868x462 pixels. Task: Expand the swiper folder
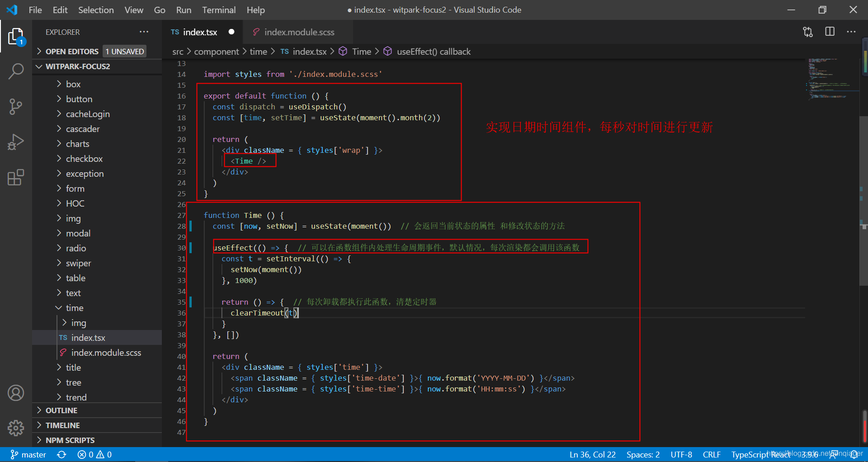click(97, 263)
